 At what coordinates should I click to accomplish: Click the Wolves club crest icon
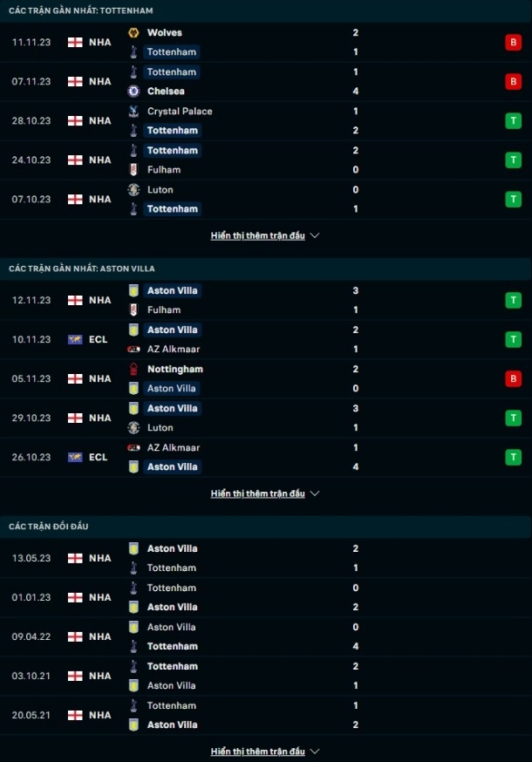click(x=133, y=32)
